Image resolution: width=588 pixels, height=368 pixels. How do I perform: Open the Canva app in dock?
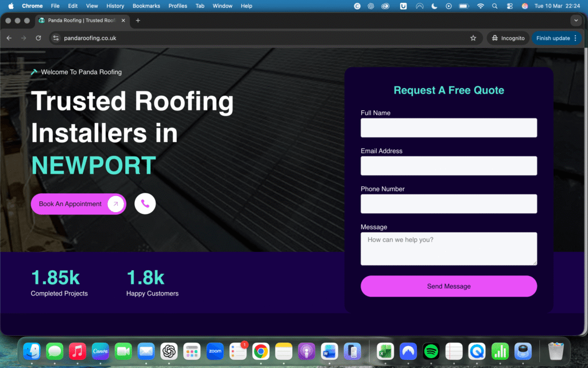100,351
